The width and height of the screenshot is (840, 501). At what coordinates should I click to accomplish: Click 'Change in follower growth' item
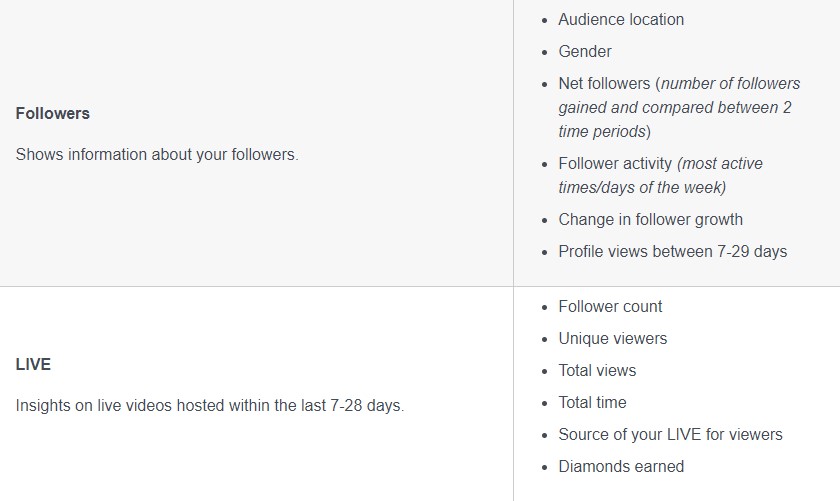650,220
